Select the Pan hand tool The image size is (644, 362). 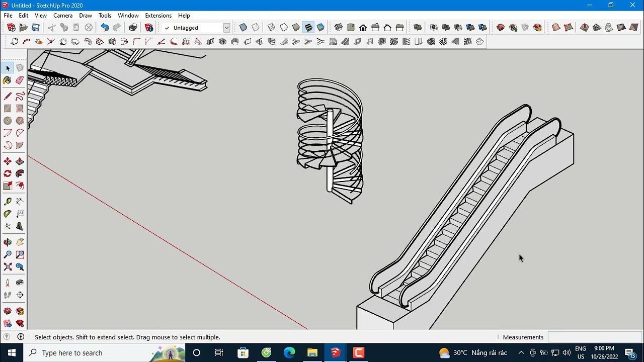click(x=20, y=242)
